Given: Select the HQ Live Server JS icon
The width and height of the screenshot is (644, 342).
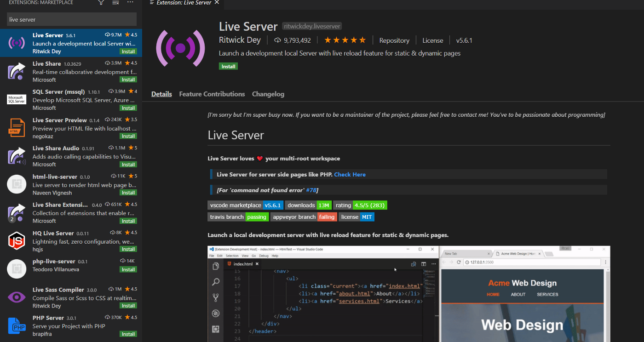Looking at the screenshot, I should click(17, 240).
